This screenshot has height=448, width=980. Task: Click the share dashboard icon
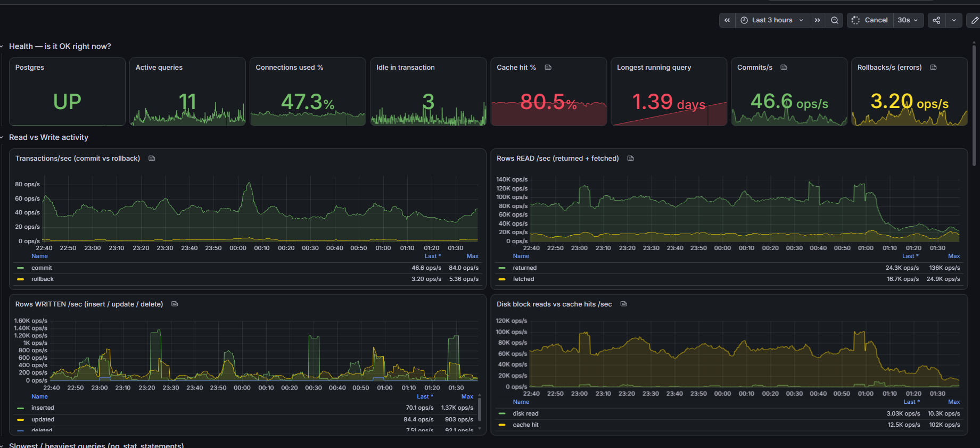click(936, 20)
